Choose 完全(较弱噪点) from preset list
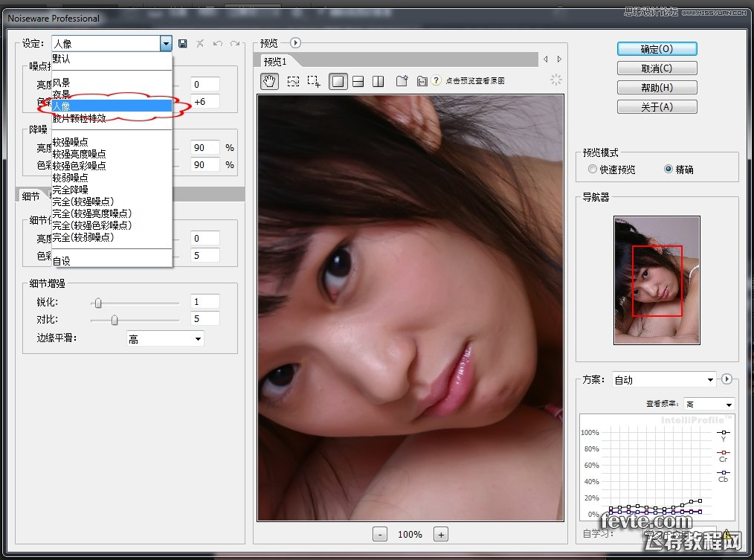Screen dimensions: 754x560 (x=112, y=237)
